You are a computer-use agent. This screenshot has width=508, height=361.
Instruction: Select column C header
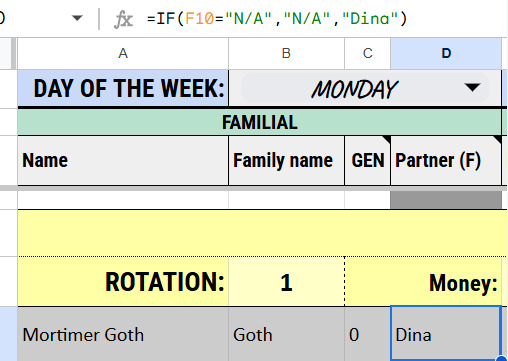(367, 53)
